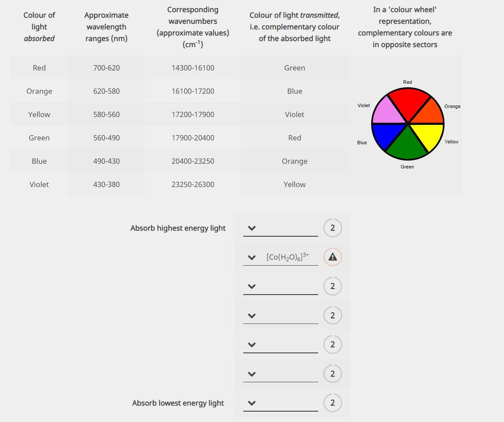The image size is (504, 422).
Task: Expand the third empty answer dropdown
Action: pos(252,286)
